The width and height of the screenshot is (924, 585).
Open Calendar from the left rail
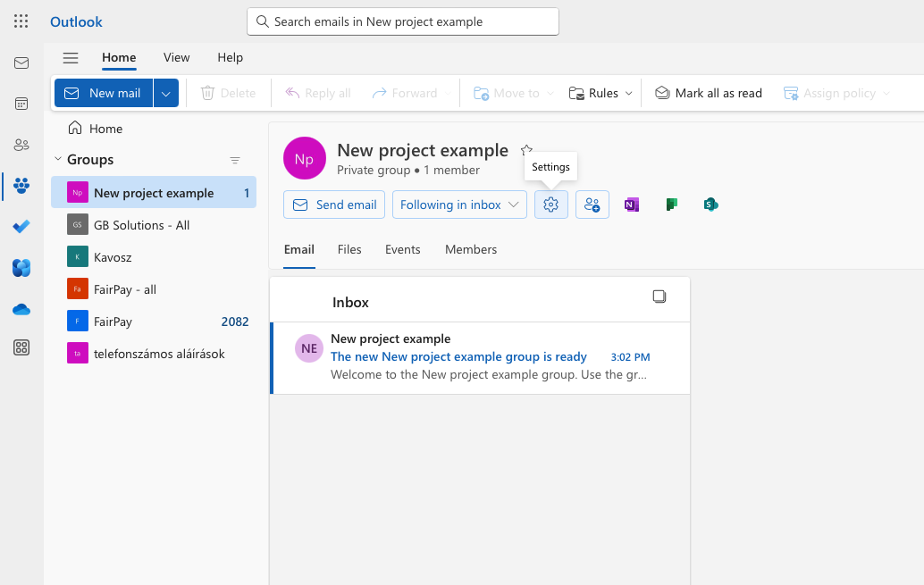(21, 103)
